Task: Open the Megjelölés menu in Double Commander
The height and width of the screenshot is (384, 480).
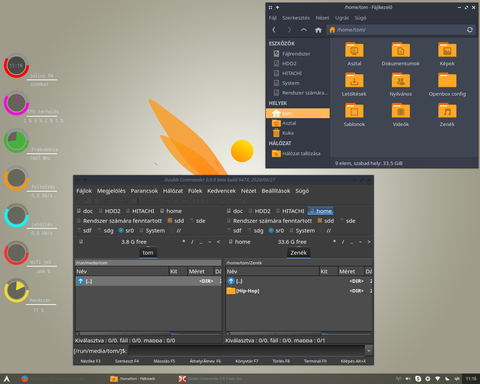Action: pyautogui.click(x=111, y=191)
